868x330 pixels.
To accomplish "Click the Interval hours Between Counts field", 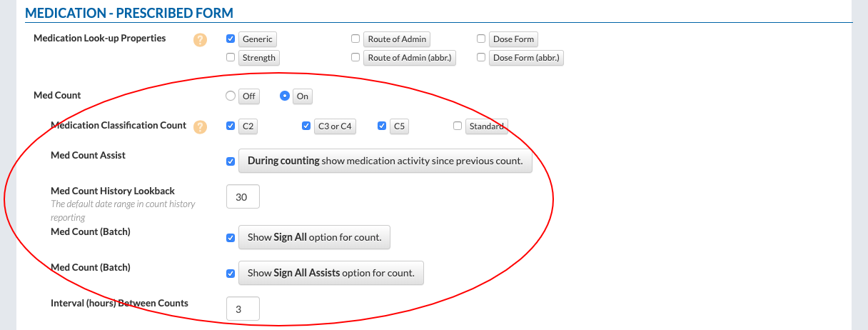I will coord(242,309).
